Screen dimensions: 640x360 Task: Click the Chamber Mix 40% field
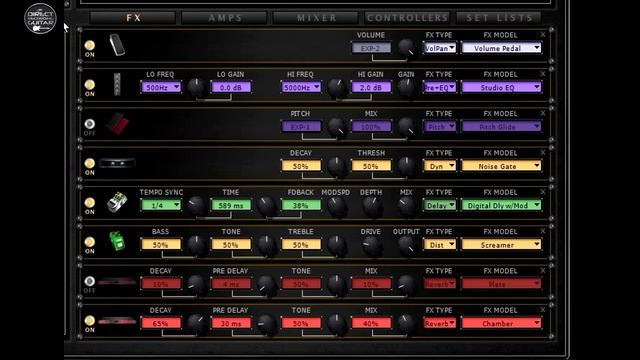(x=371, y=323)
